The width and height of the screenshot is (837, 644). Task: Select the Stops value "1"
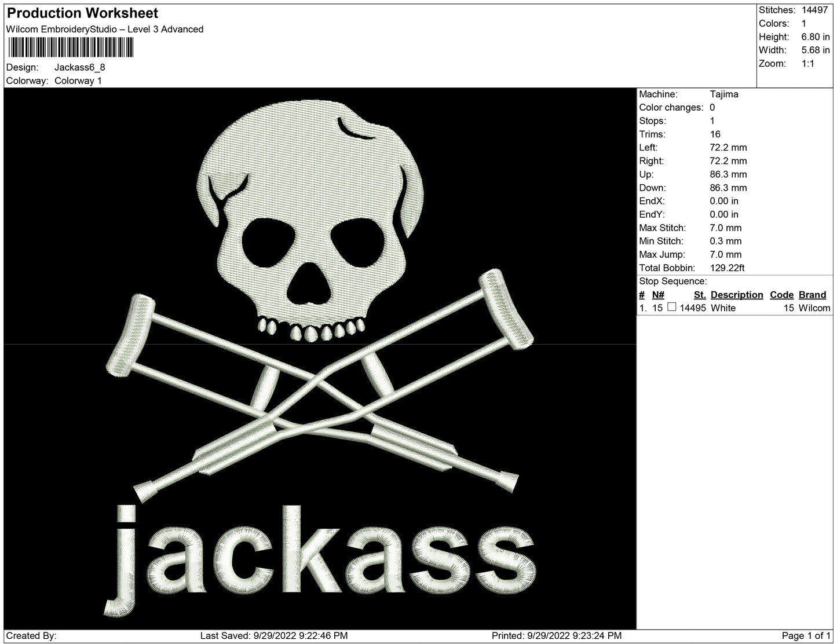[712, 121]
